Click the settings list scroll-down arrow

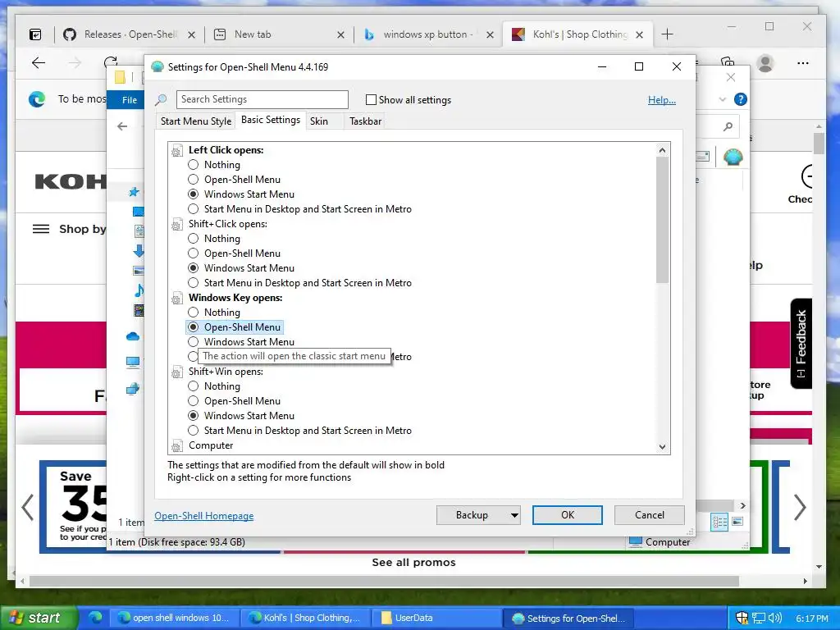click(x=663, y=446)
